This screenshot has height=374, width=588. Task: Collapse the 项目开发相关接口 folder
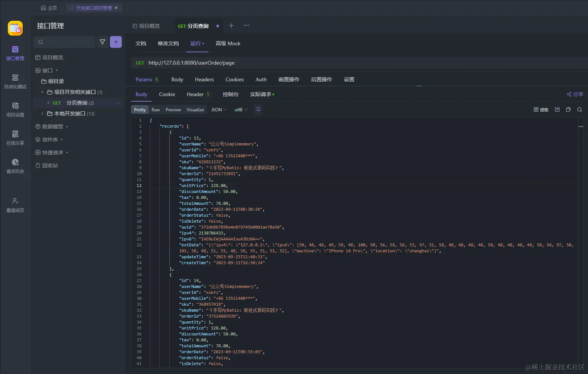[42, 92]
